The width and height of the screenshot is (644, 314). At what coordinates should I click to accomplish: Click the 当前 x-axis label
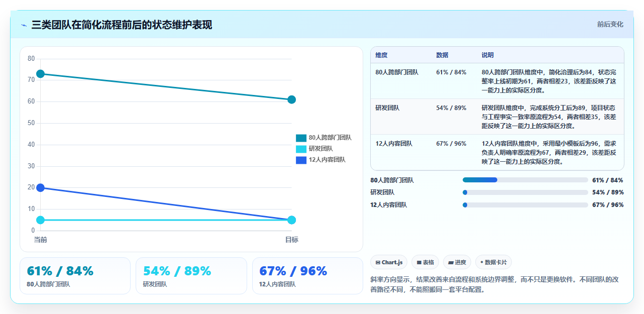tap(41, 240)
